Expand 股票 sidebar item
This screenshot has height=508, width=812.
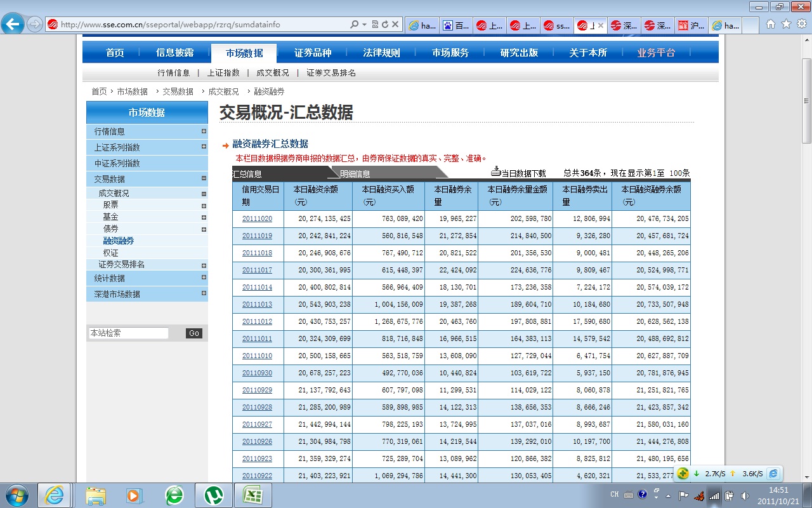pos(204,206)
